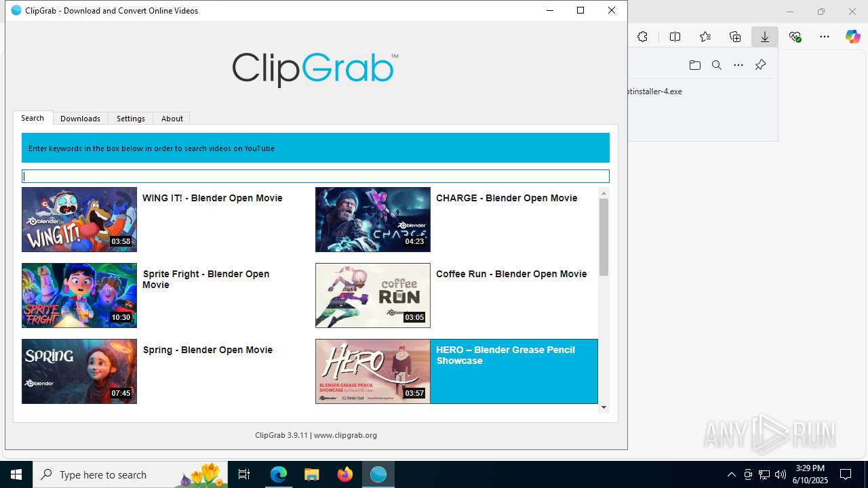
Task: Select the HERO Grease Pencil thumbnail
Action: [373, 371]
